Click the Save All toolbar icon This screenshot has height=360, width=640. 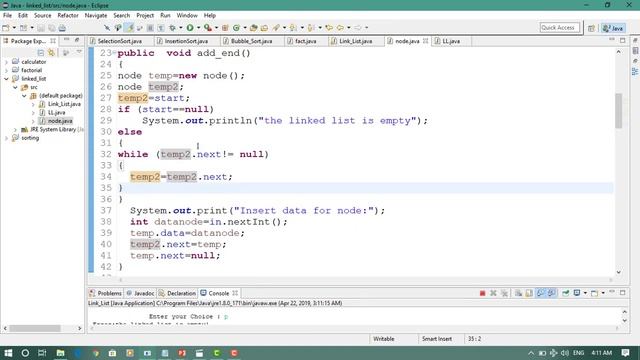click(52, 28)
